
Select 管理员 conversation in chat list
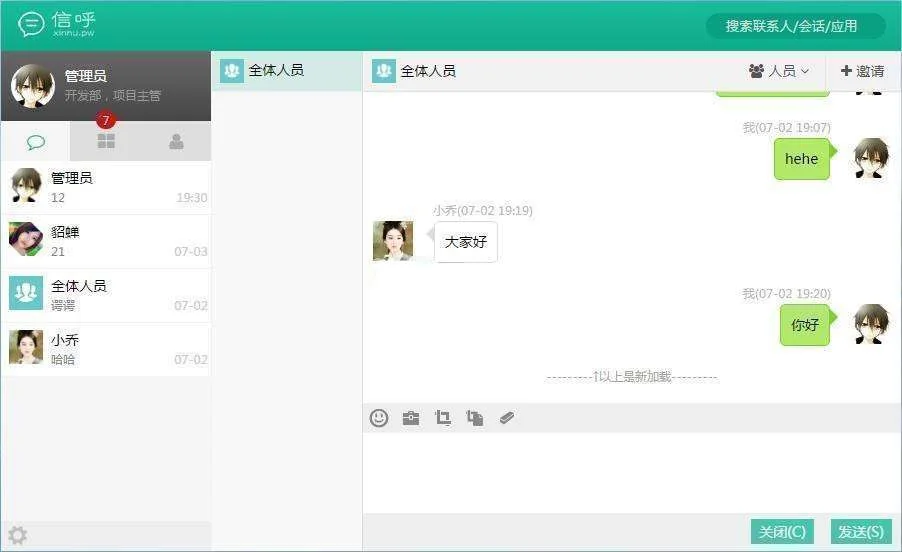(106, 187)
